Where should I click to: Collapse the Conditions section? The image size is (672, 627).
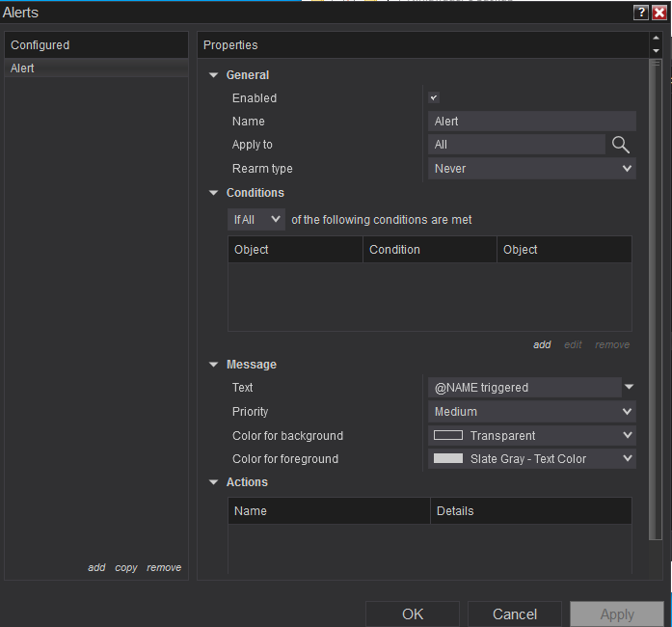point(214,193)
